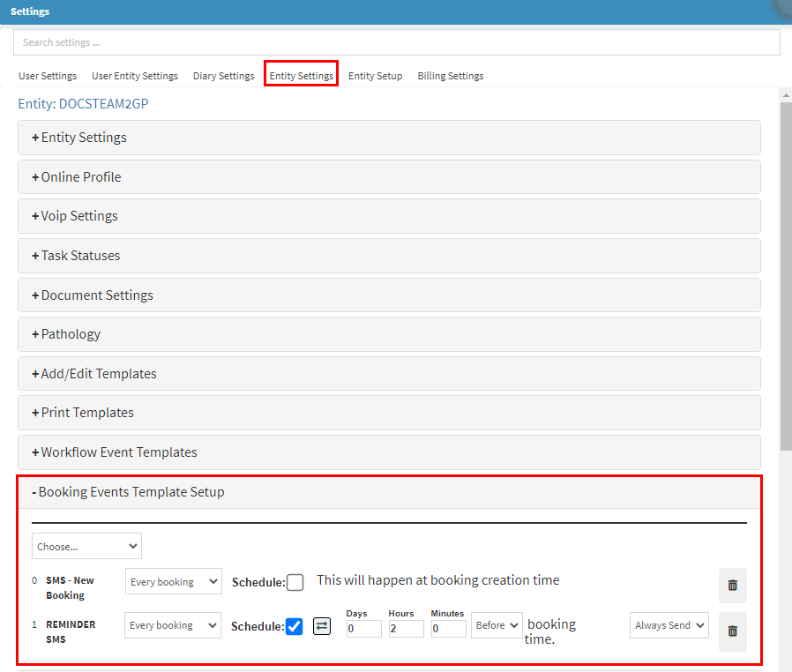792x672 pixels.
Task: Delete the REMINDER SMS event row
Action: coord(732,631)
